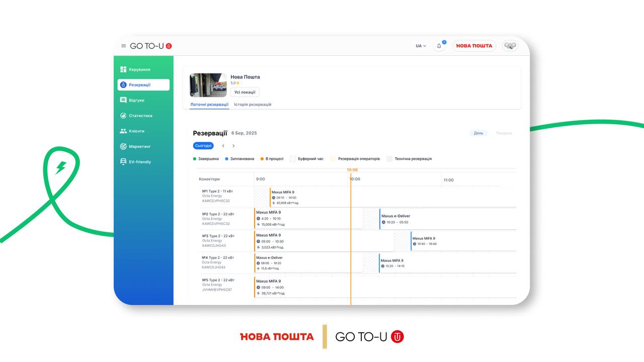Image resolution: width=644 pixels, height=362 pixels.
Task: Open Maxus e-Deliver reservation 10:20 - 05:50
Action: point(448,219)
